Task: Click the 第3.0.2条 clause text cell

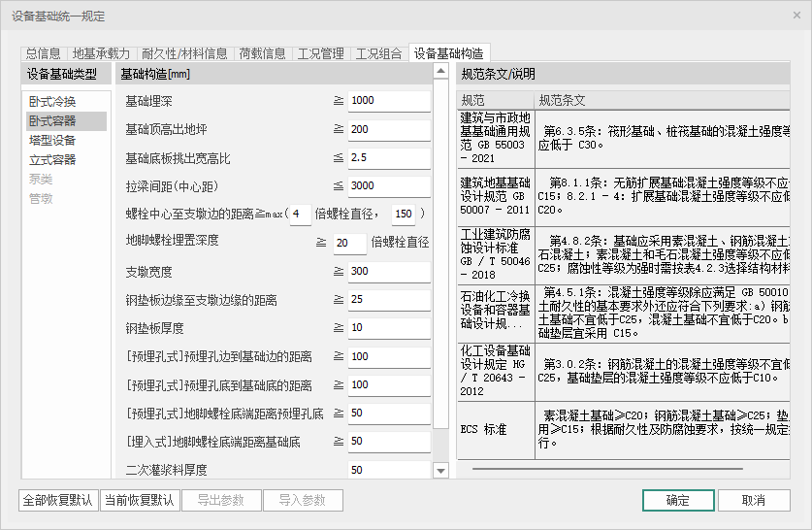Action: coord(663,372)
